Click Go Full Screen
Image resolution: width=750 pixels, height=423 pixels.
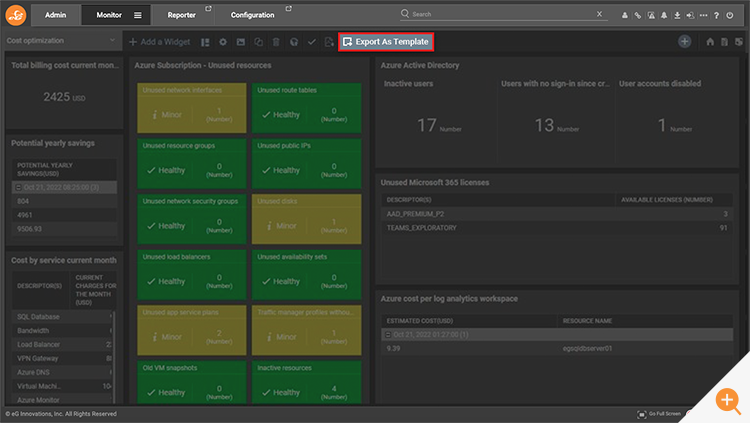[659, 414]
